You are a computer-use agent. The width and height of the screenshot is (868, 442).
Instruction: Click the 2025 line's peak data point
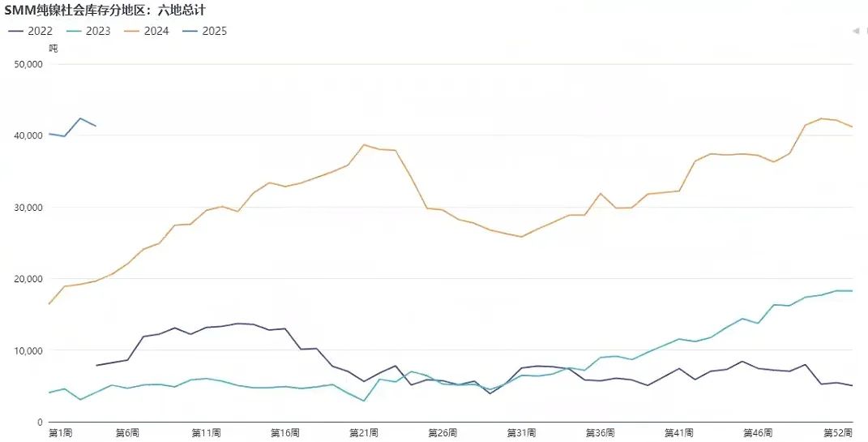80,118
